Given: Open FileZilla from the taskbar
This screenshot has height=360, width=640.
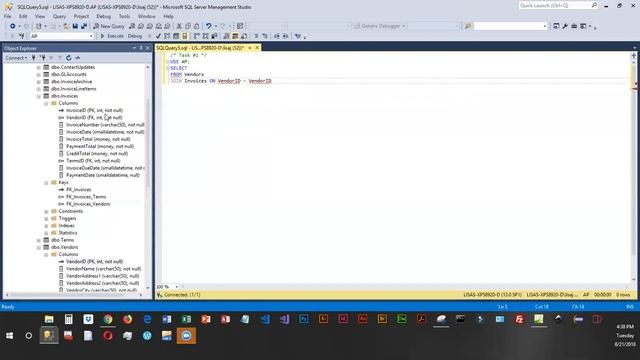Looking at the screenshot, I should click(x=519, y=319).
